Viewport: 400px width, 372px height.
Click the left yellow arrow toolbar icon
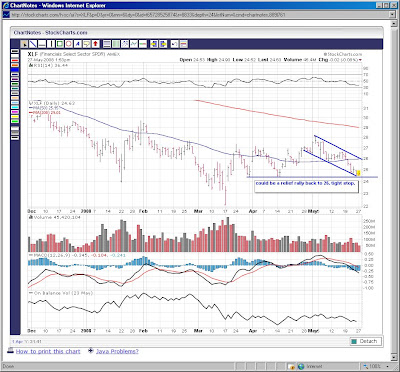pos(154,44)
